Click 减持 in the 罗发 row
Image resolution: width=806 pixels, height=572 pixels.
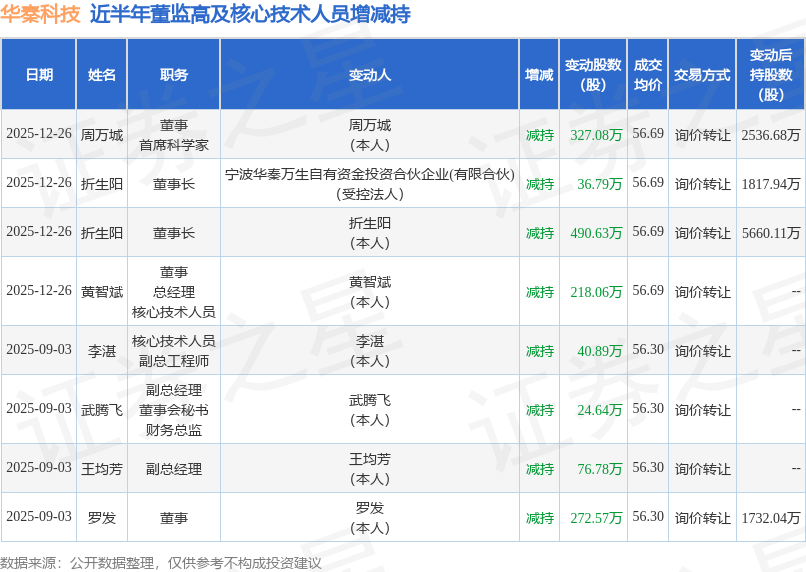540,518
